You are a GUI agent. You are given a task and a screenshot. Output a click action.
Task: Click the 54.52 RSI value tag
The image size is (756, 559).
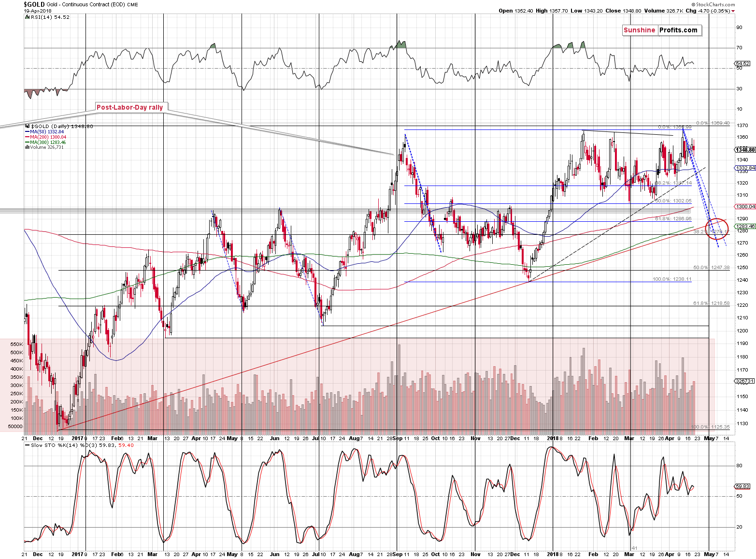point(742,63)
